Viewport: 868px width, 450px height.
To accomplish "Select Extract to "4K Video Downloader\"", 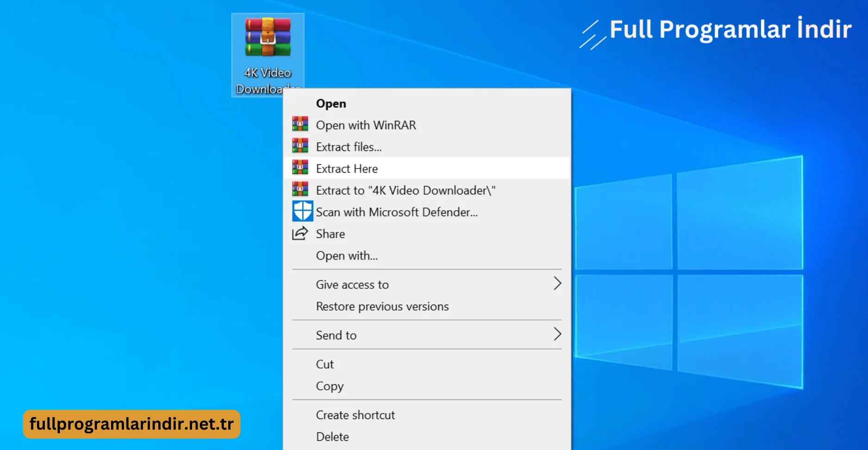I will click(427, 190).
